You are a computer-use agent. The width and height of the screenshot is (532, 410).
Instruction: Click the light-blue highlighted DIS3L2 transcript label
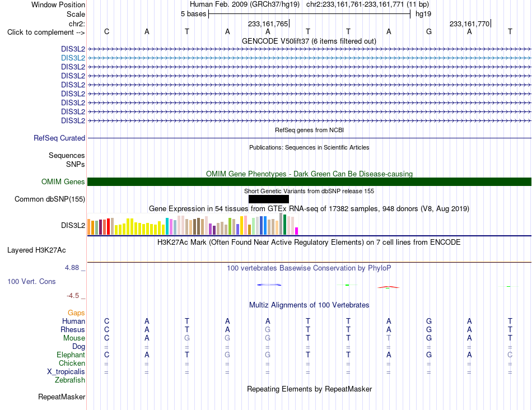[x=73, y=58]
